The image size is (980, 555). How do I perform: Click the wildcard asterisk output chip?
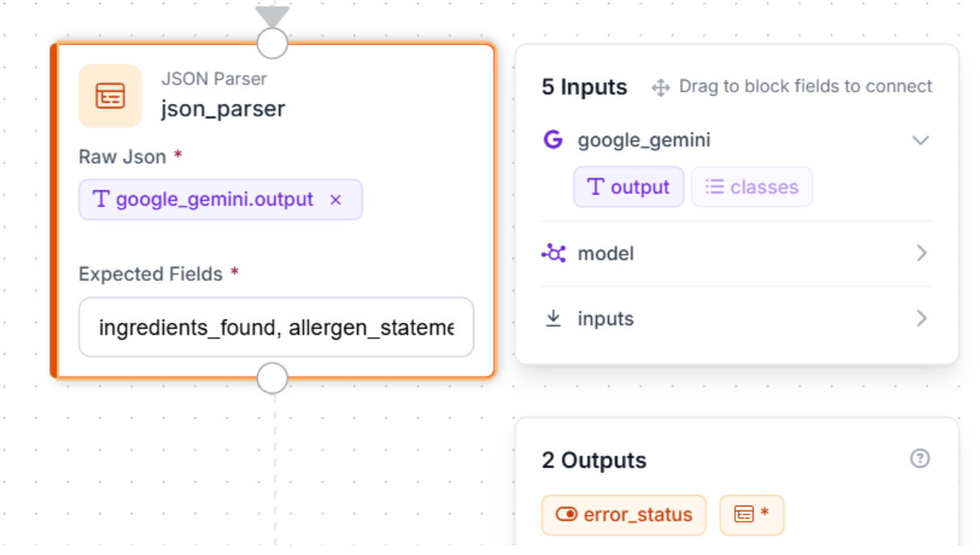pos(751,515)
